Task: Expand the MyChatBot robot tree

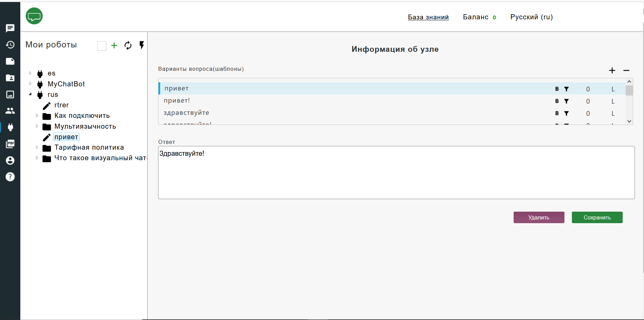Action: point(30,84)
